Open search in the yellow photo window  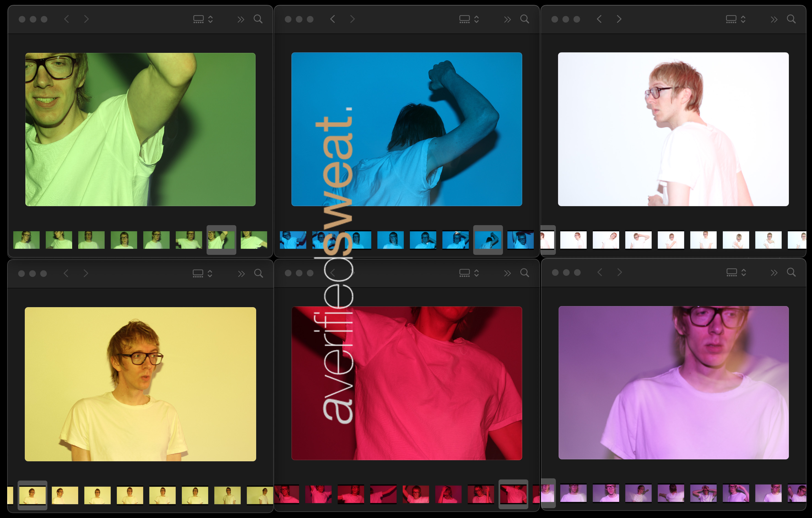[258, 273]
